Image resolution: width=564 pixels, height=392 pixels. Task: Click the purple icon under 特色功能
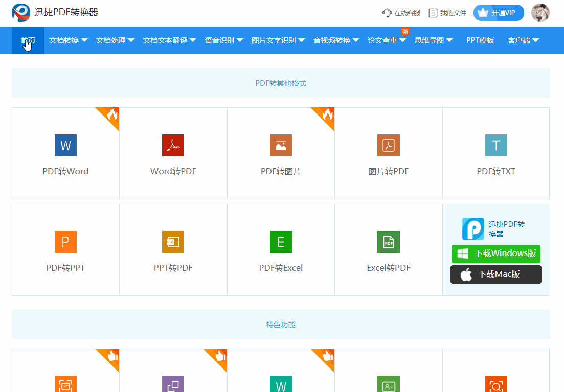[173, 384]
